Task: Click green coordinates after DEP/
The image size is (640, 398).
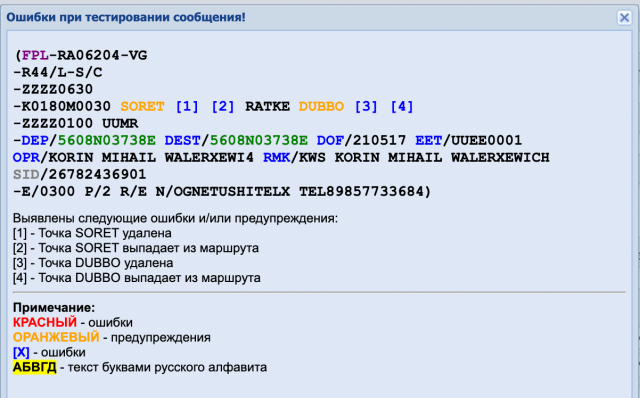Action: (107, 140)
